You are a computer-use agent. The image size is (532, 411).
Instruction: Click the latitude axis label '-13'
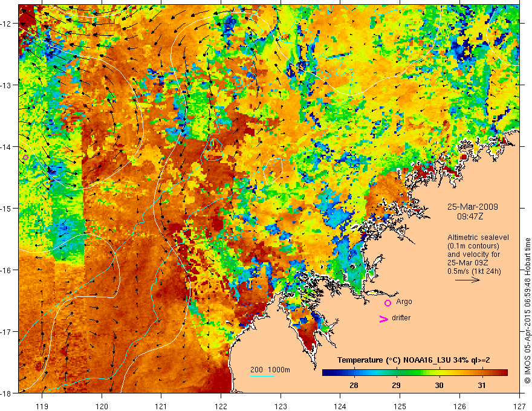coord(7,85)
